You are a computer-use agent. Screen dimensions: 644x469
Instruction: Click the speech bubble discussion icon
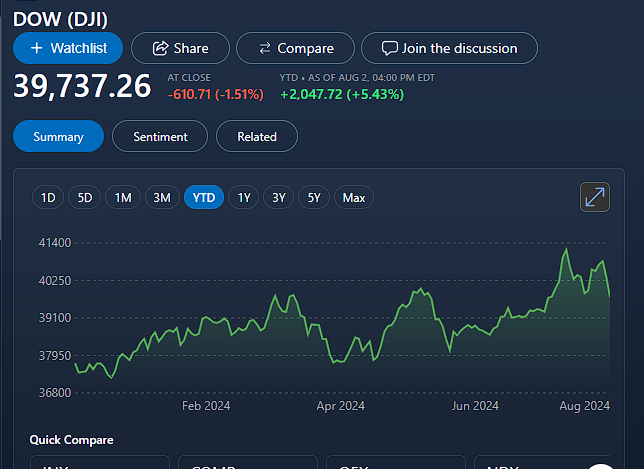[389, 48]
